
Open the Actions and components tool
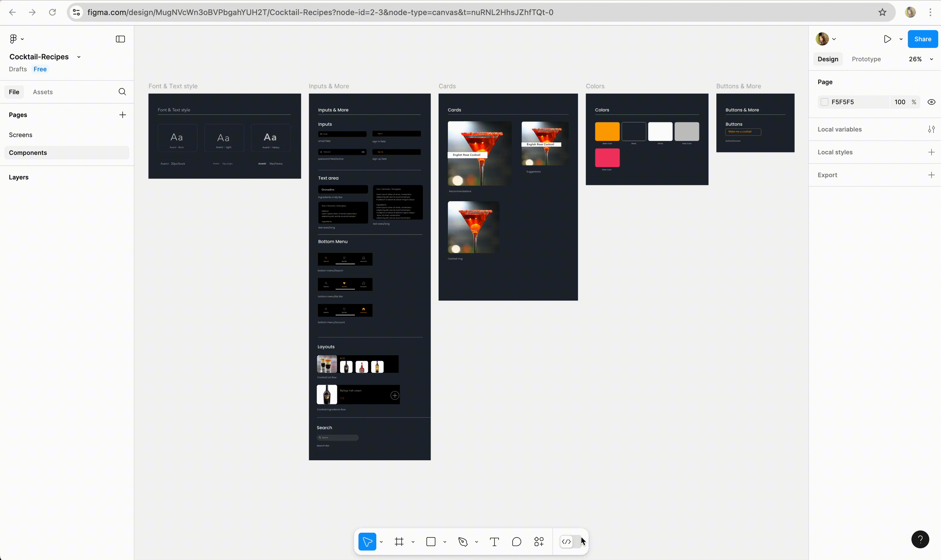pyautogui.click(x=539, y=542)
